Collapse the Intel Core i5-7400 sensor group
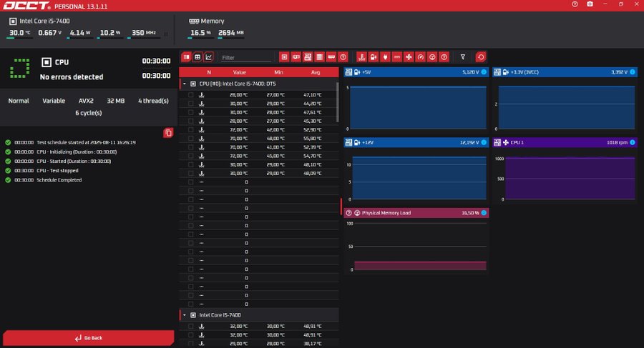The image size is (644, 348). click(185, 315)
